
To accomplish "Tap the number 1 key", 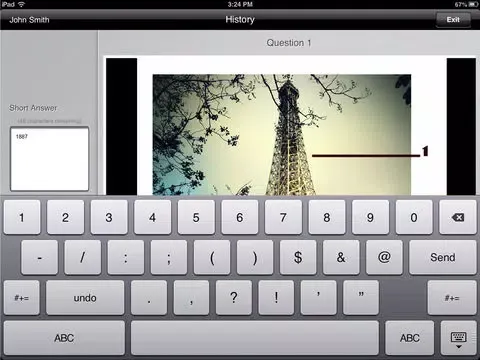I will point(22,217).
